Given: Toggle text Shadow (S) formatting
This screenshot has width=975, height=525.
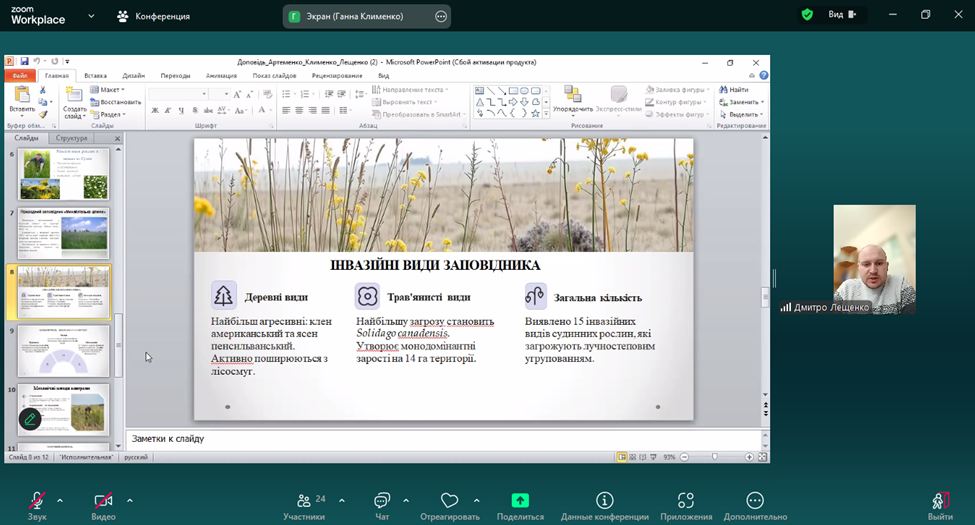Looking at the screenshot, I should click(x=195, y=110).
